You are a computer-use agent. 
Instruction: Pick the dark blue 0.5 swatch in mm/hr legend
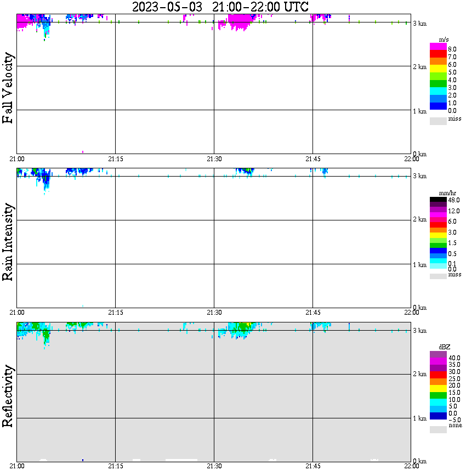click(438, 251)
